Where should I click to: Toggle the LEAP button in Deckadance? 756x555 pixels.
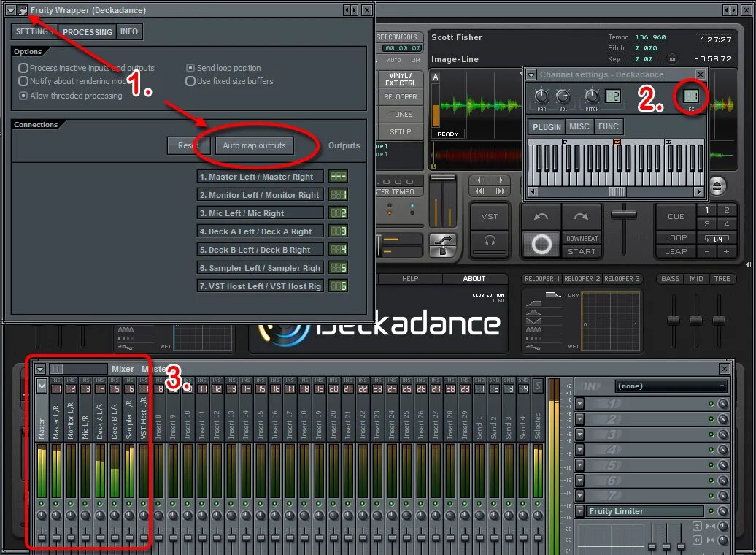tap(676, 251)
